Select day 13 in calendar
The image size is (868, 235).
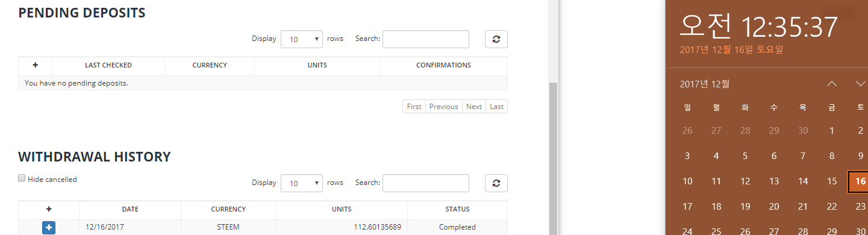[x=774, y=181]
